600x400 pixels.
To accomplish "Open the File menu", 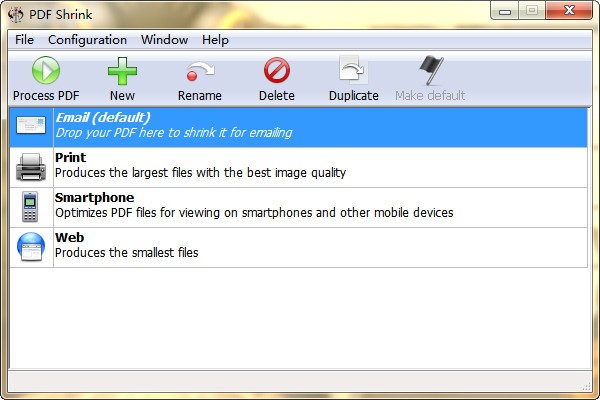I will click(24, 40).
